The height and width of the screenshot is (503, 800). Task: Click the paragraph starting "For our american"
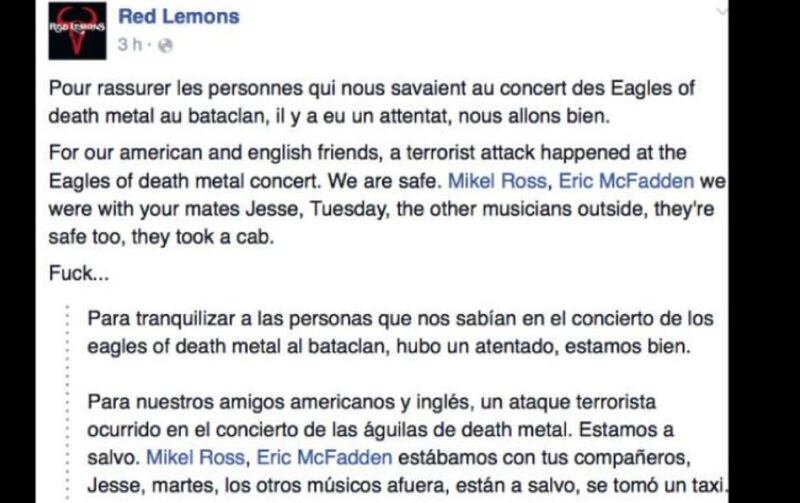coord(387,195)
